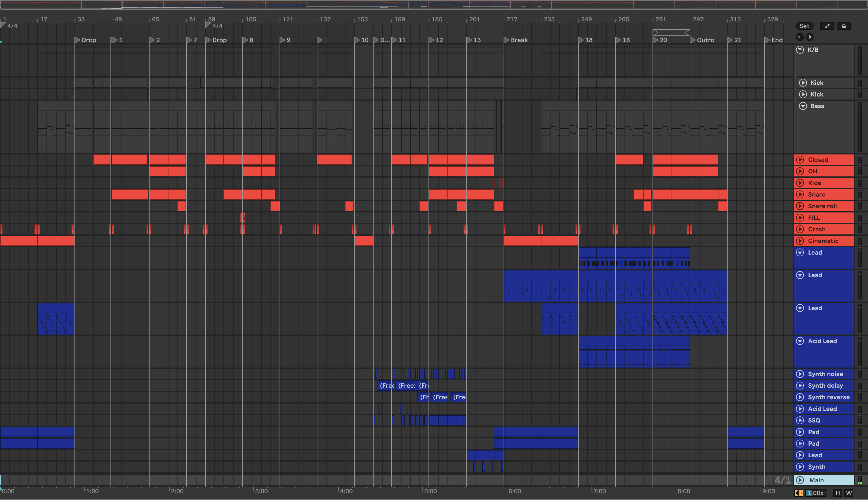Jump to previous locator arrow
The image size is (868, 500).
pyautogui.click(x=800, y=37)
